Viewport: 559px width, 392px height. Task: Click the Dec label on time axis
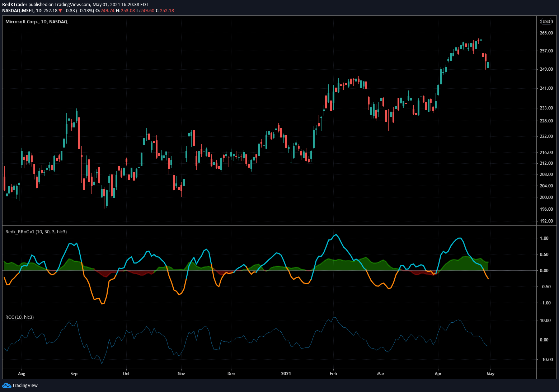click(x=231, y=374)
